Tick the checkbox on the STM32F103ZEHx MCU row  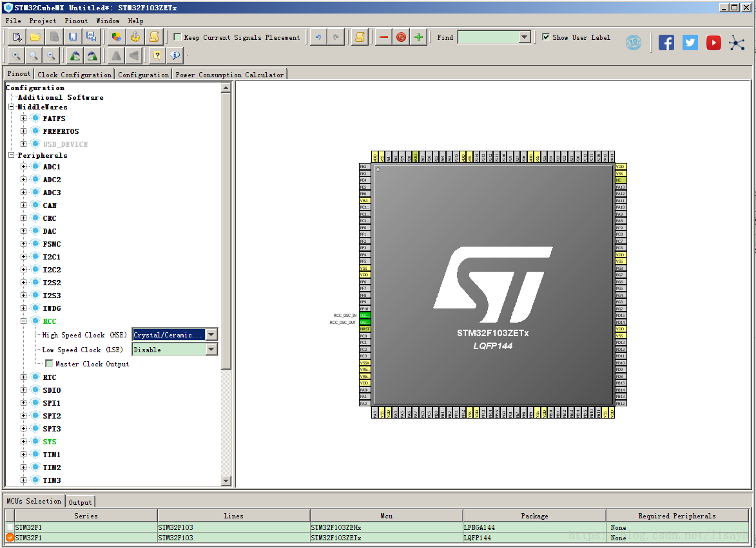(10, 527)
